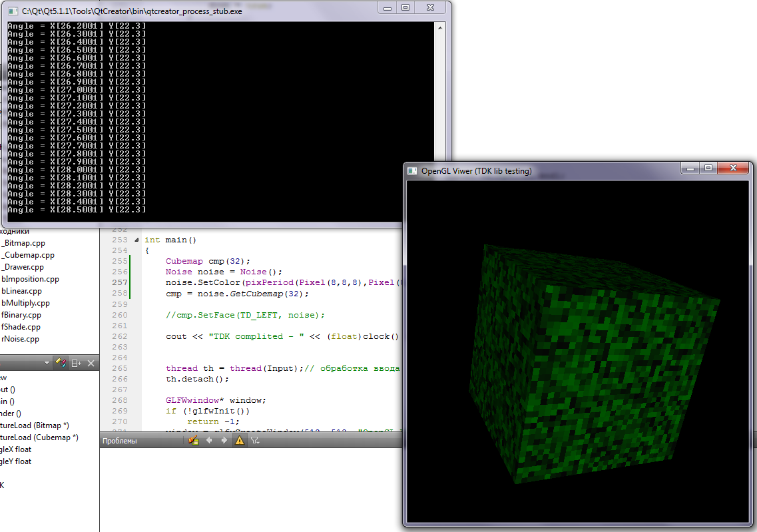Click the '//cmp.SetFace(TD_LEFT, noise);' comment line
757x532 pixels.
[x=245, y=315]
